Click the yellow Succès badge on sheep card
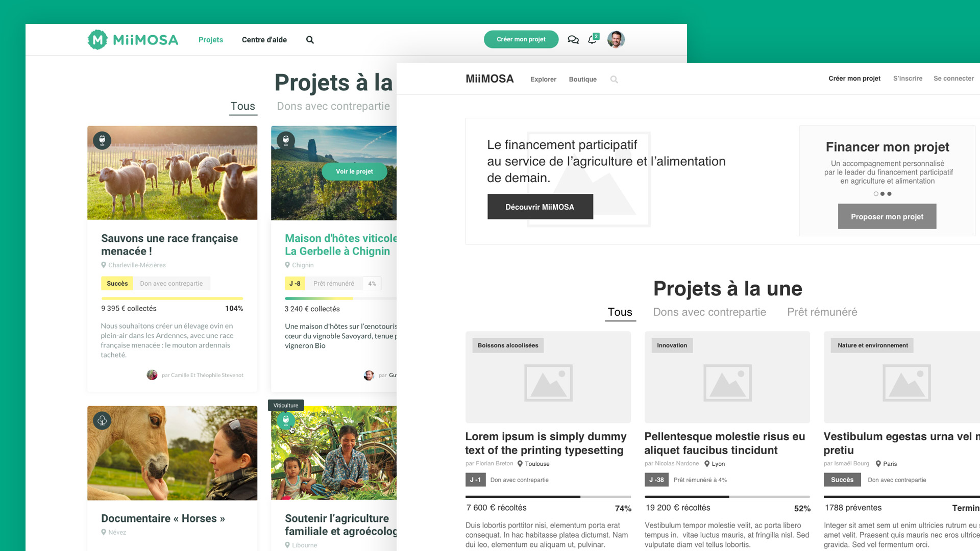The image size is (980, 551). click(117, 284)
